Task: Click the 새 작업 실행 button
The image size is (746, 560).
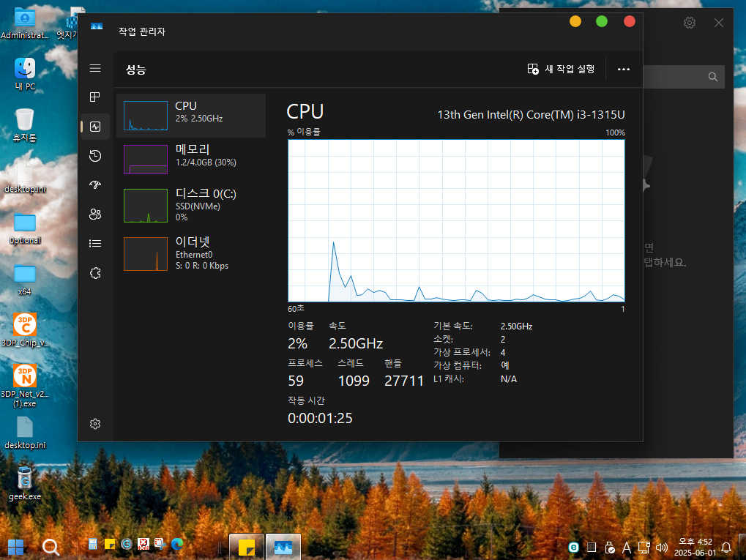Action: click(562, 69)
